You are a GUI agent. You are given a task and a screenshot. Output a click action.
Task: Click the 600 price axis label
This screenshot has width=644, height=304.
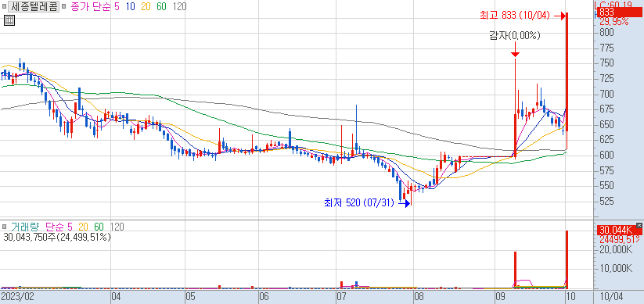(x=607, y=156)
